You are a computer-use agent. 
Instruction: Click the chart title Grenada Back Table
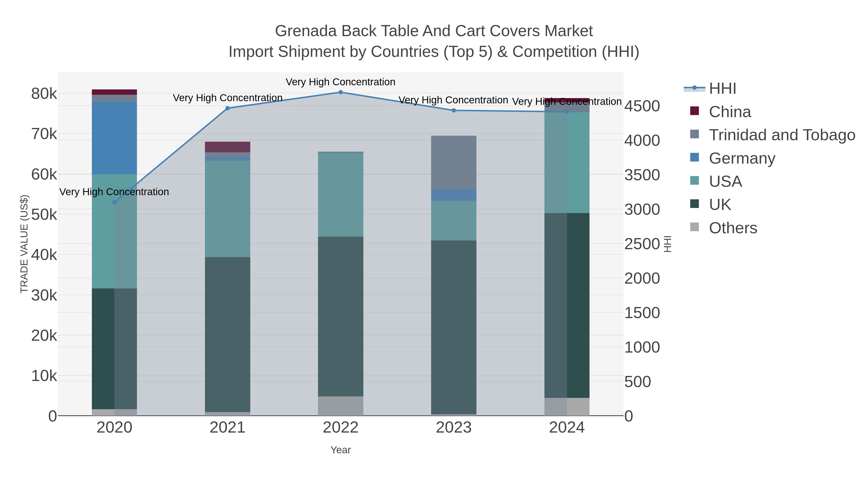(434, 31)
